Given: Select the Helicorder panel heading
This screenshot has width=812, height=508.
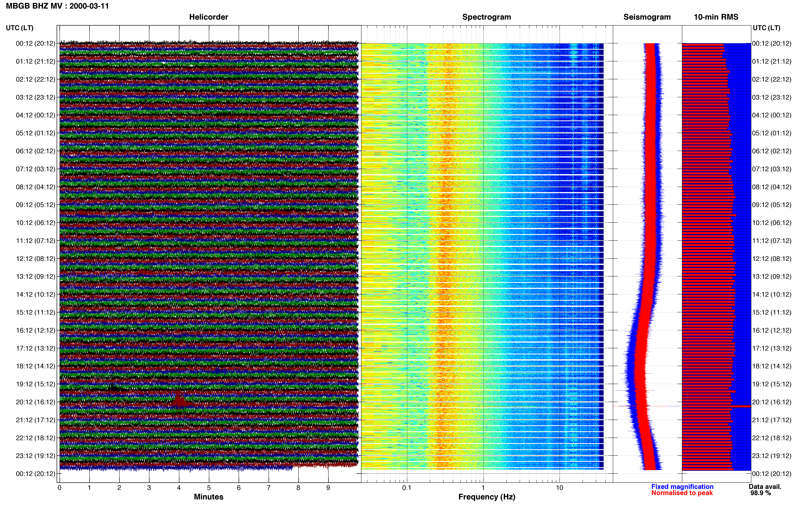Looking at the screenshot, I should coord(209,17).
